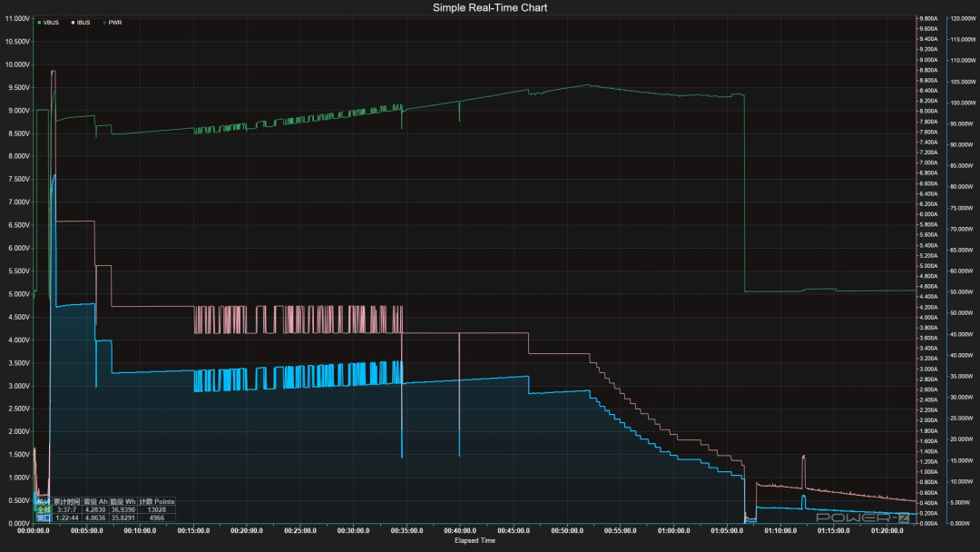Click the 00:35:00.0 time axis tick
This screenshot has width=980, height=552.
click(407, 531)
